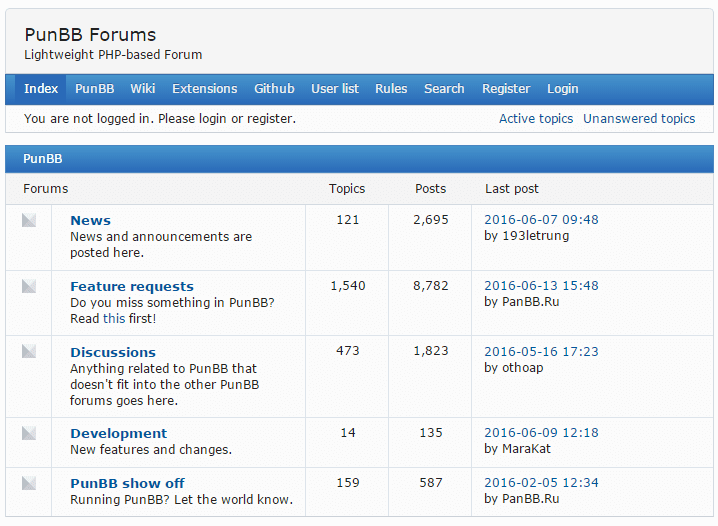Viewport: 718px width, 526px height.
Task: Click Register in the navigation bar
Action: click(506, 88)
